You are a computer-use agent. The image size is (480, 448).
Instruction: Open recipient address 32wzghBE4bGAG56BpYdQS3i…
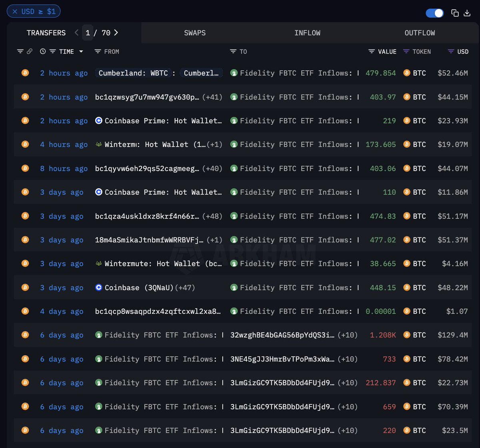point(282,335)
